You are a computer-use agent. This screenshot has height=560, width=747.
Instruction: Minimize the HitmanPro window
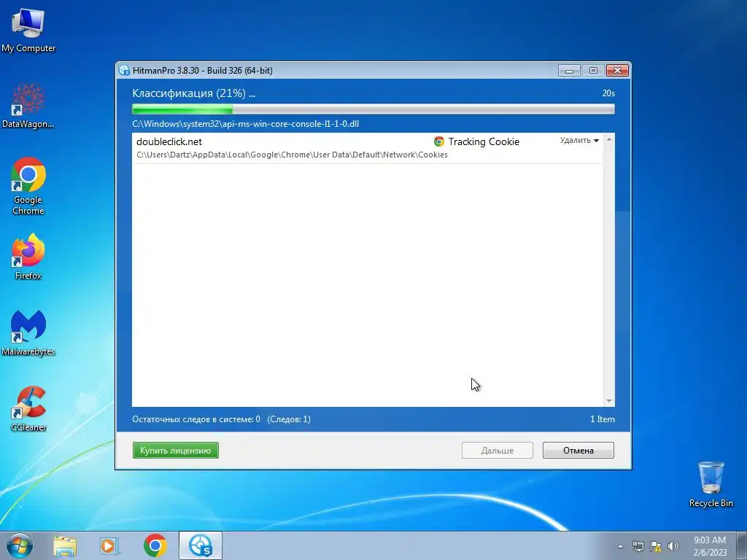[x=569, y=71]
